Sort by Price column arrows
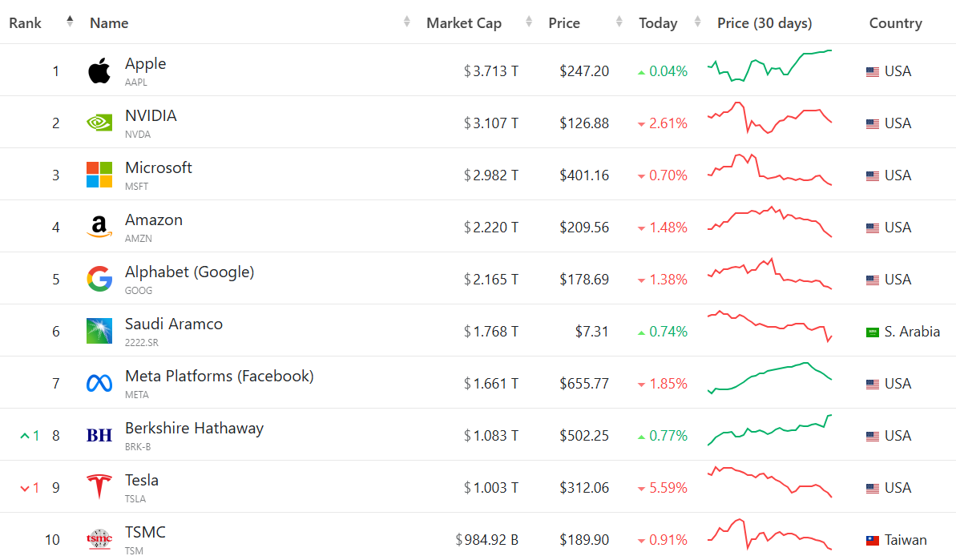This screenshot has width=956, height=560. tap(619, 22)
